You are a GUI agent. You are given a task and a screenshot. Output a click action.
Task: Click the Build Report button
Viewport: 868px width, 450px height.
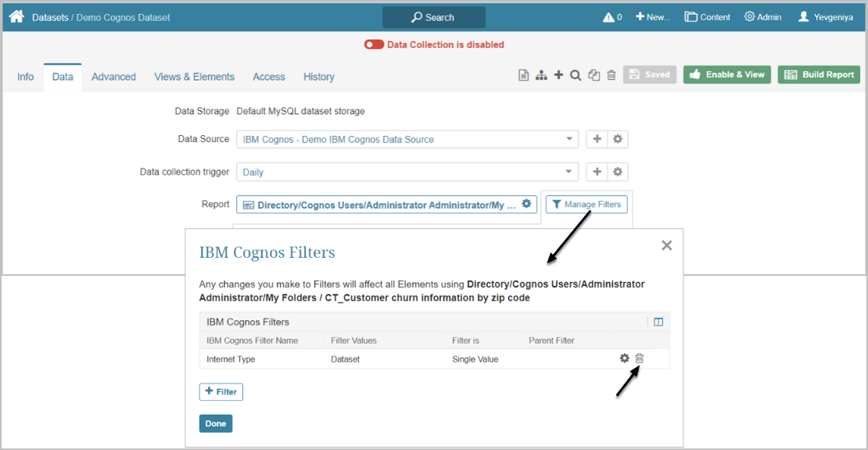tap(819, 75)
